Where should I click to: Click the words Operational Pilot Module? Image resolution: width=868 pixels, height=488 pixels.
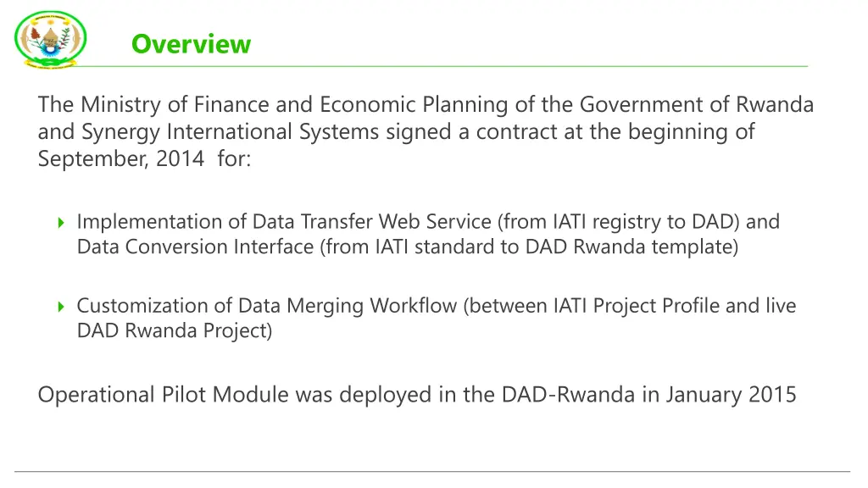(164, 395)
